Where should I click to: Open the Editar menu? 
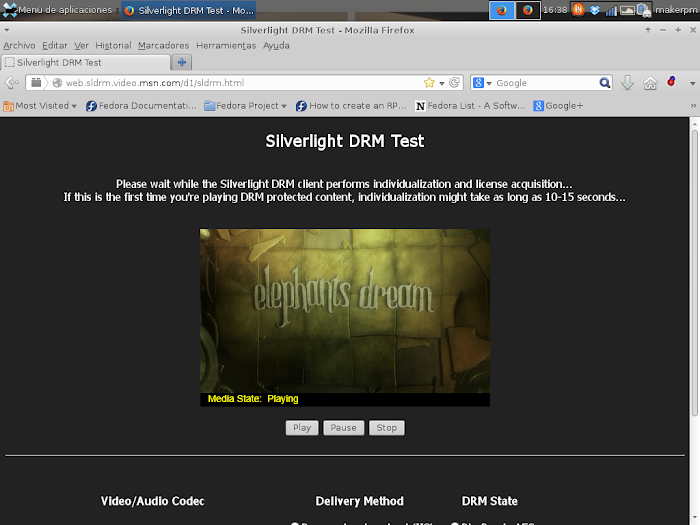54,46
